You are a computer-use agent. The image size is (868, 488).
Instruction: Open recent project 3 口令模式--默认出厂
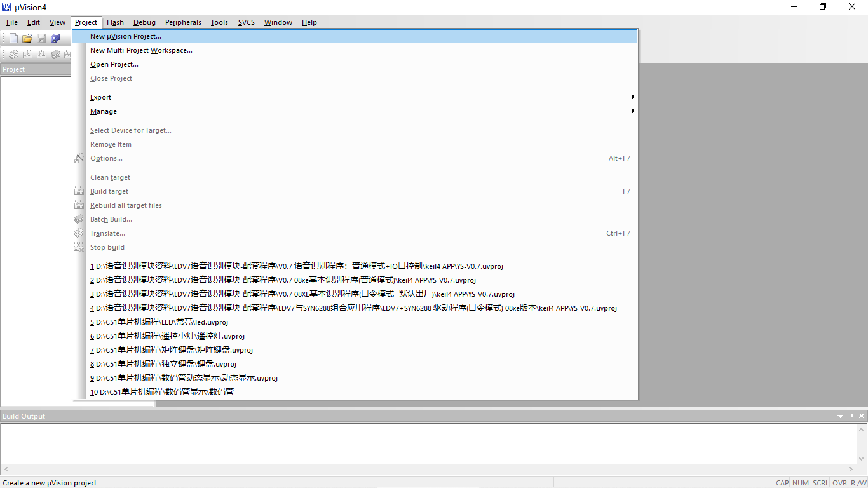click(x=355, y=294)
